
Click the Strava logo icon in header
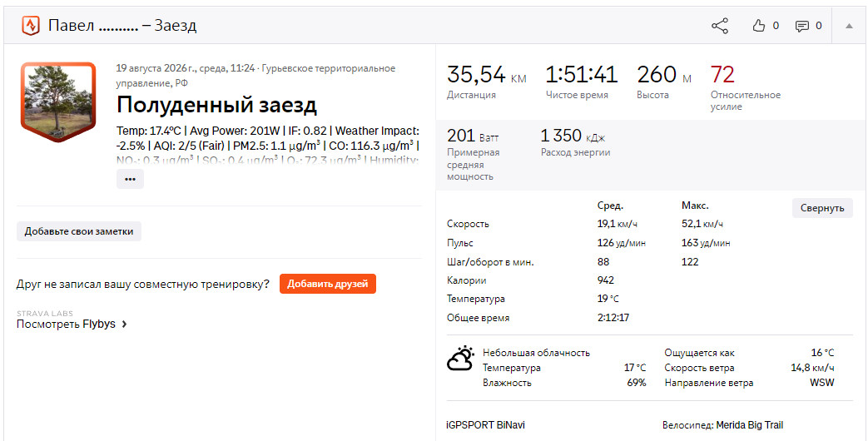31,26
